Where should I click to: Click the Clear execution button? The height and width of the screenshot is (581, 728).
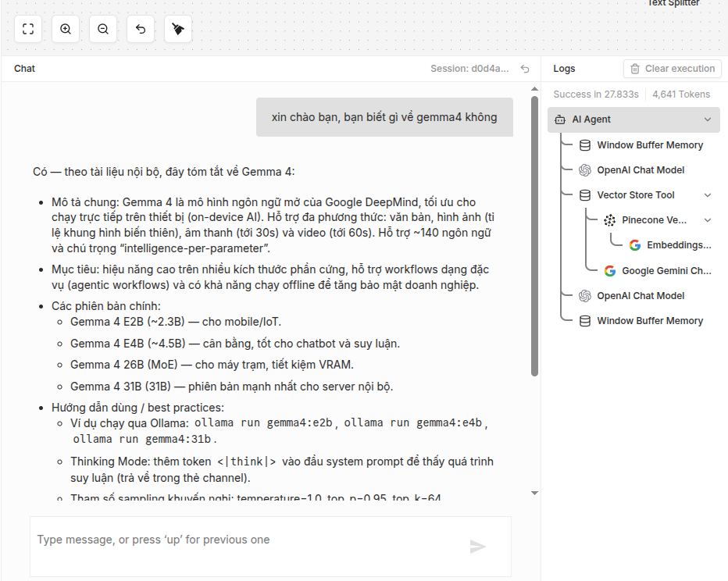pyautogui.click(x=672, y=69)
